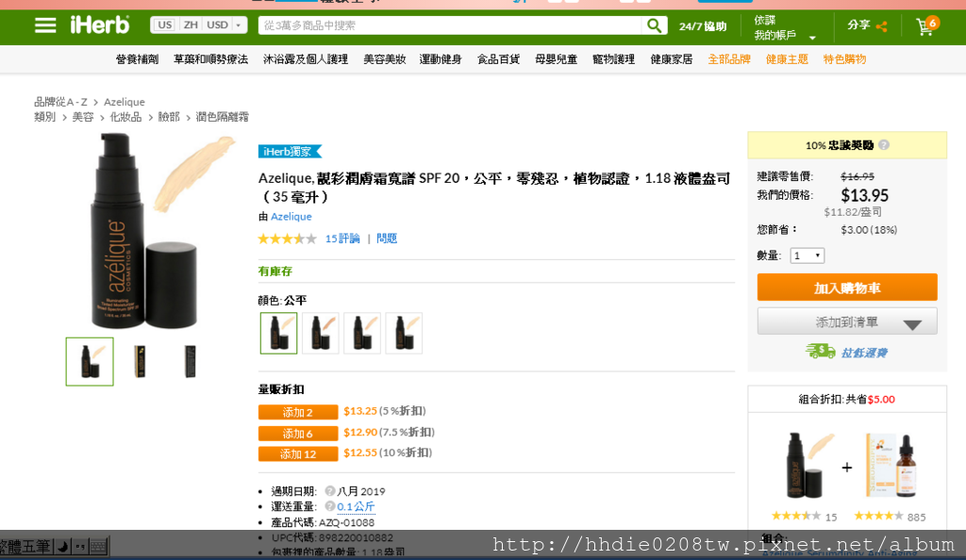Image resolution: width=966 pixels, height=560 pixels.
Task: Click the share icon
Action: tap(882, 26)
